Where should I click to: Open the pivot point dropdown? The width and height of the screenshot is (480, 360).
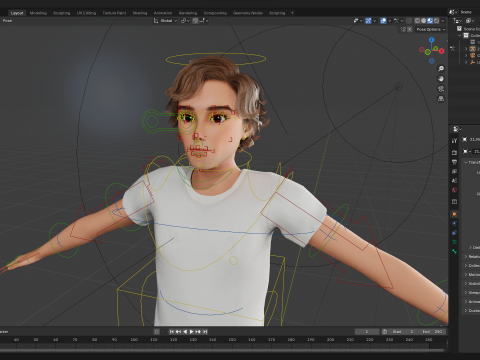coord(185,21)
